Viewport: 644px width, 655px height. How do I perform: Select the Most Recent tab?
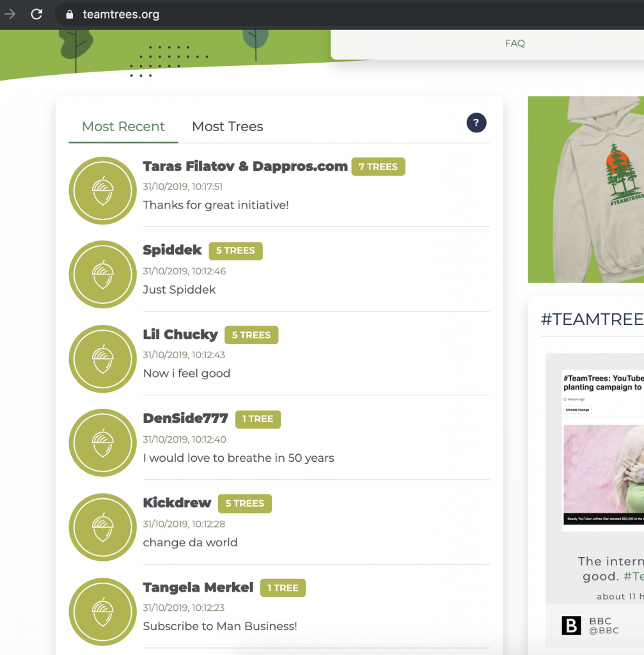(123, 126)
